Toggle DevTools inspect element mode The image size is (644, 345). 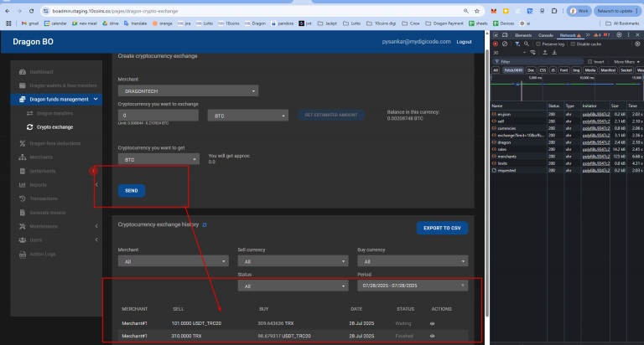[496, 35]
